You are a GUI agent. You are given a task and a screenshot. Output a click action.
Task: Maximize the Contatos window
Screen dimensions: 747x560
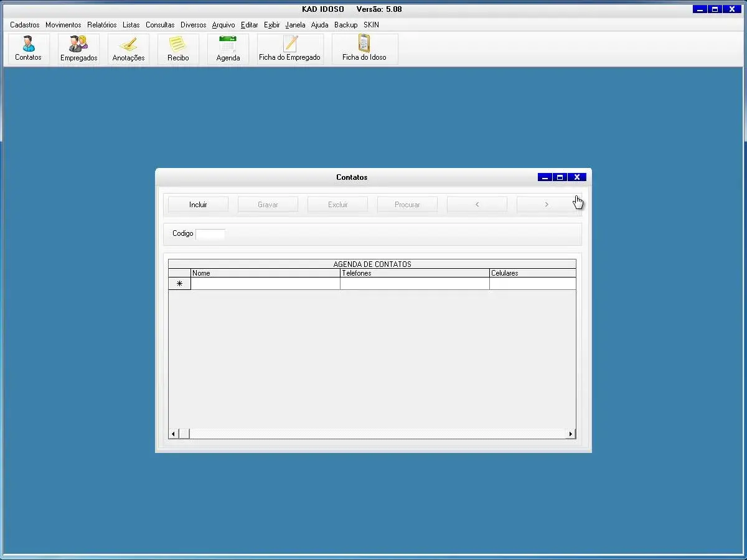(x=560, y=177)
